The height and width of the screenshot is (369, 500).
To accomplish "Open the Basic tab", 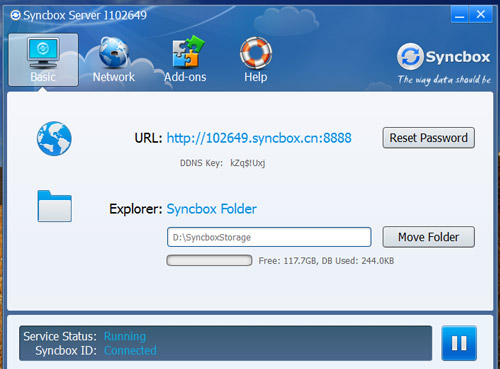I will click(x=43, y=60).
